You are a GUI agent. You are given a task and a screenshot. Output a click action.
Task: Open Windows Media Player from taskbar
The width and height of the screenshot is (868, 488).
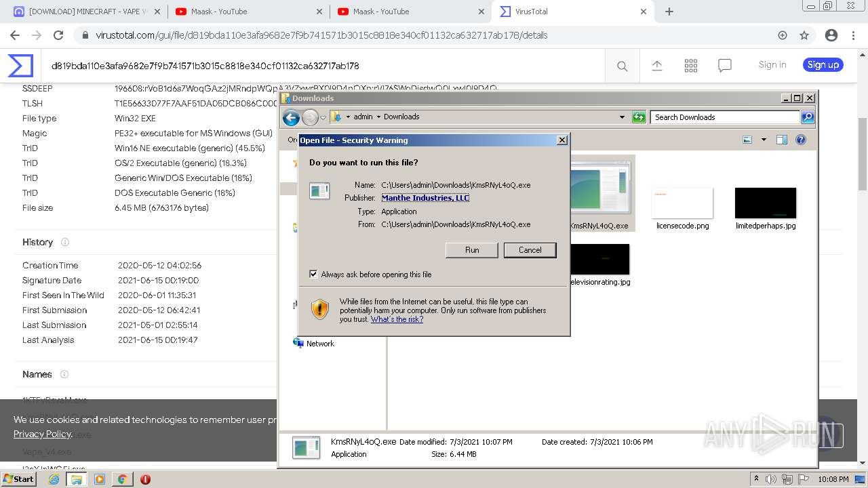(x=100, y=479)
